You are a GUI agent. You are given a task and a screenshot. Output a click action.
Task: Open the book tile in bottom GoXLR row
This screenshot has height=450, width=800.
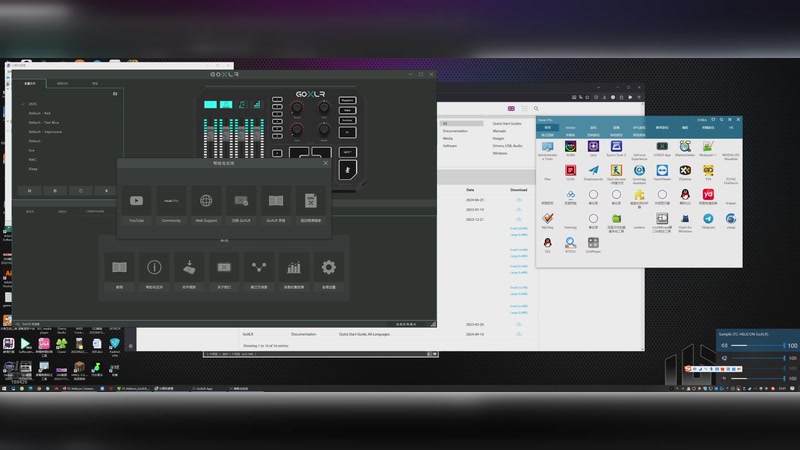[119, 271]
